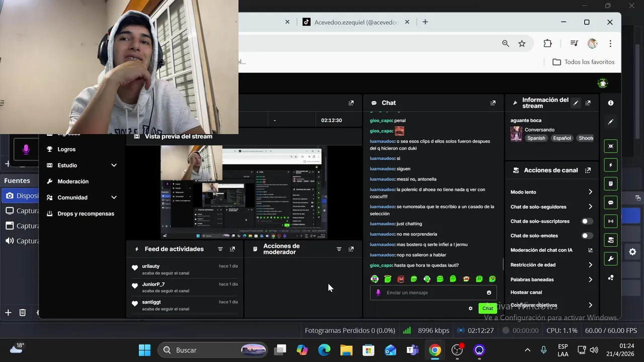This screenshot has height=362, width=644.
Task: Open Chrome extensions puzzle icon
Action: pyautogui.click(x=547, y=44)
